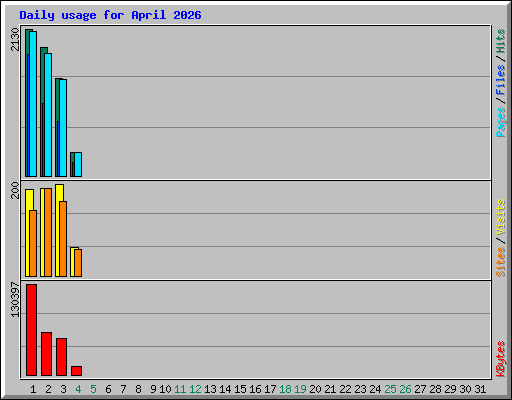This screenshot has width=512, height=400.
Task: Click the Sites legend label
Action: [x=501, y=262]
